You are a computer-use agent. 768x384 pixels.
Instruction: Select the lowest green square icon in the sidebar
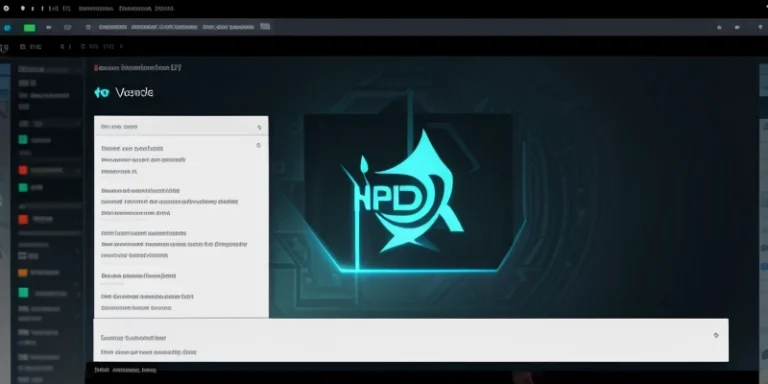pyautogui.click(x=23, y=293)
